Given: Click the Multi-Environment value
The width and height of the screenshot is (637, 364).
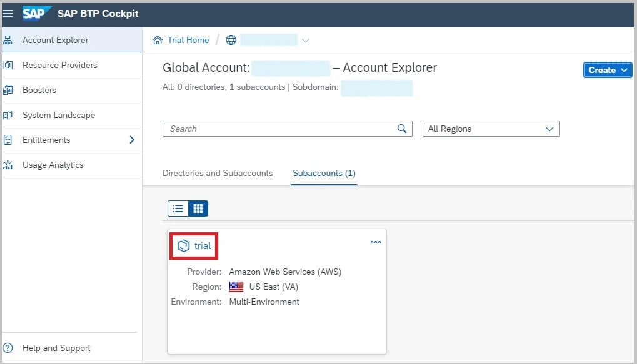Looking at the screenshot, I should coord(264,302).
